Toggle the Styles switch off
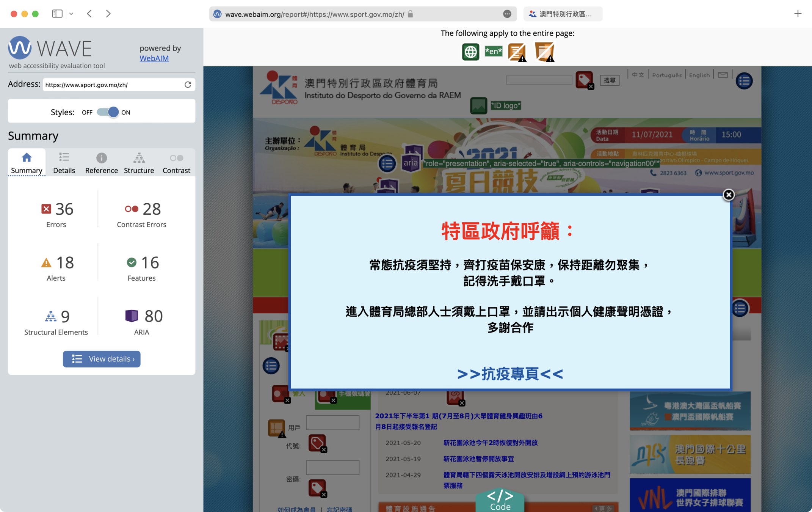This screenshot has height=512, width=812. (108, 112)
